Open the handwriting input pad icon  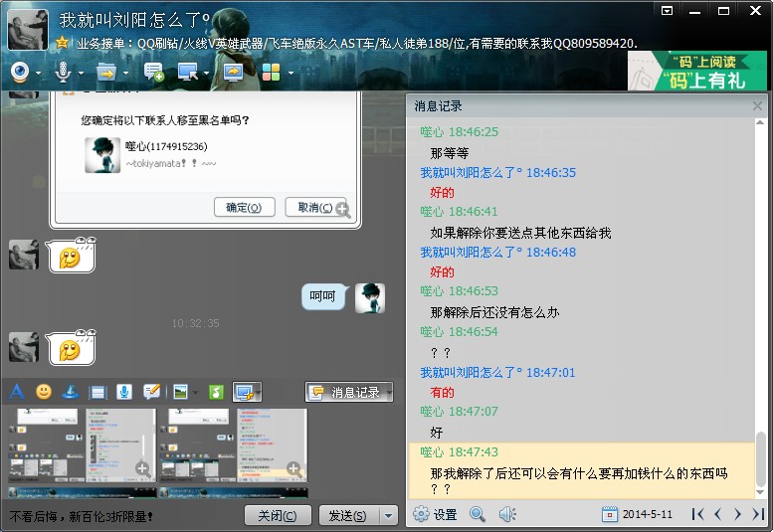coord(151,392)
